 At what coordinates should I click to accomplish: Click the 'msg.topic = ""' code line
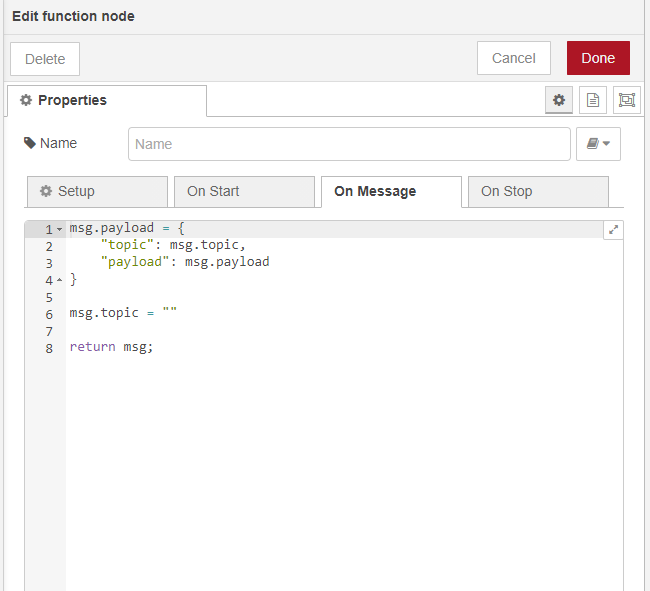tap(123, 313)
